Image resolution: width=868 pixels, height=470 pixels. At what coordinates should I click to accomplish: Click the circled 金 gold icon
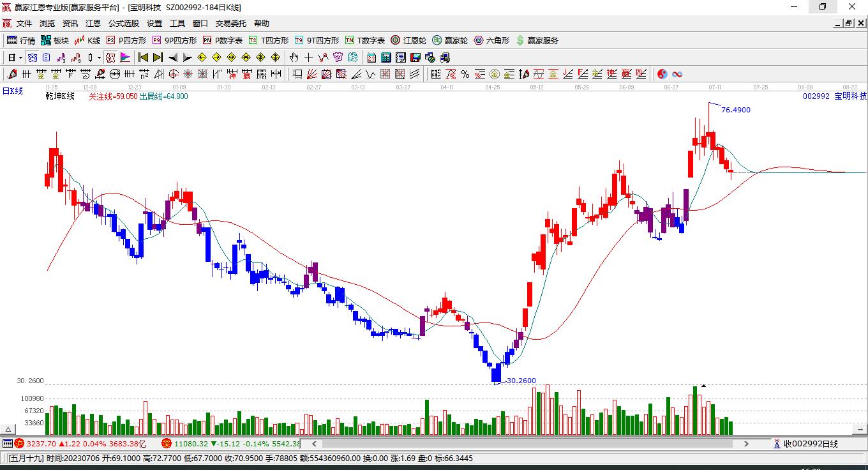[x=494, y=74]
